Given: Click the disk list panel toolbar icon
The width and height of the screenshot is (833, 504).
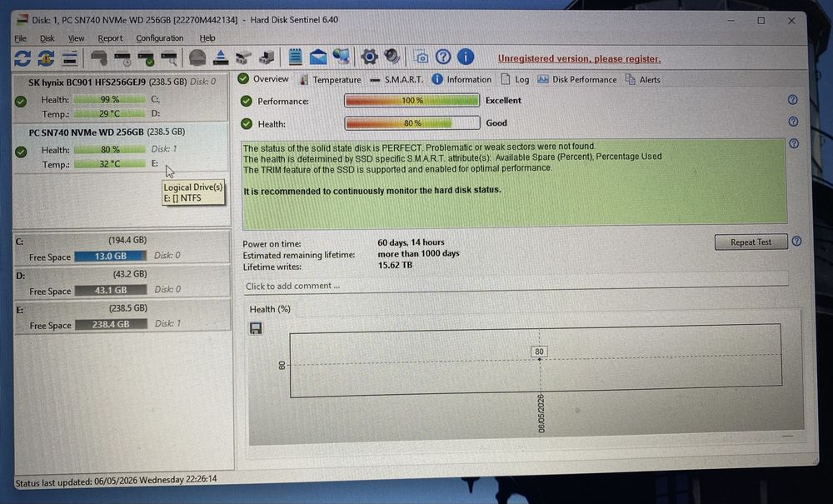Looking at the screenshot, I should click(x=70, y=57).
